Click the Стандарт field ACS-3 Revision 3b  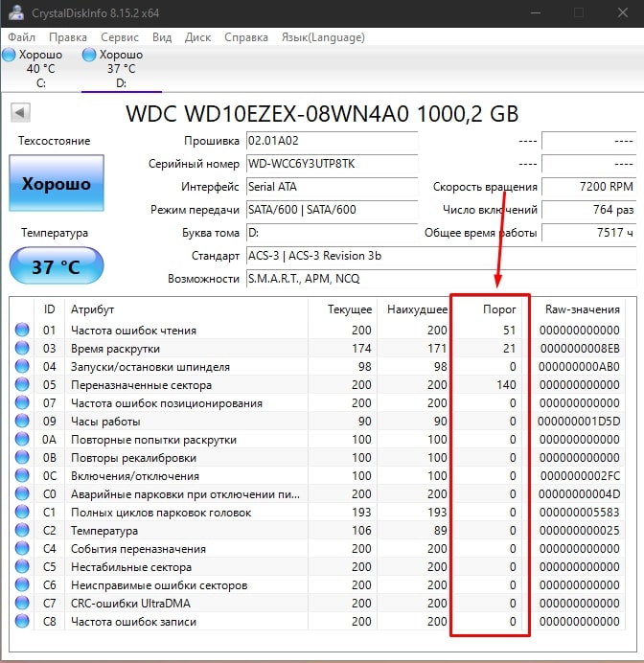pos(441,256)
